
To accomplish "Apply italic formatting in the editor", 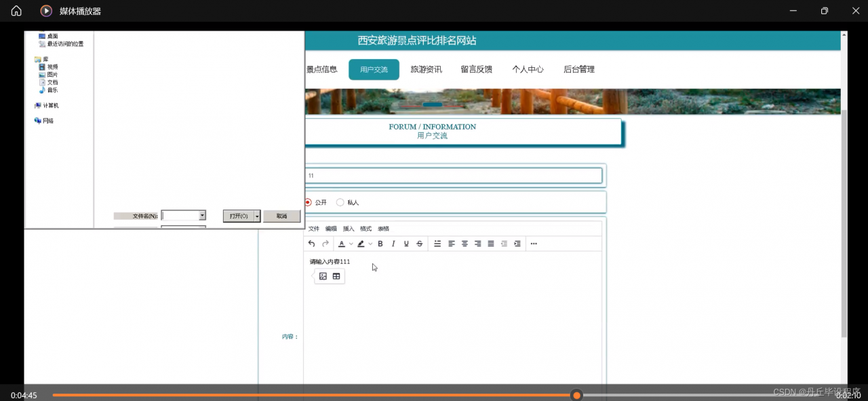I will tap(393, 244).
